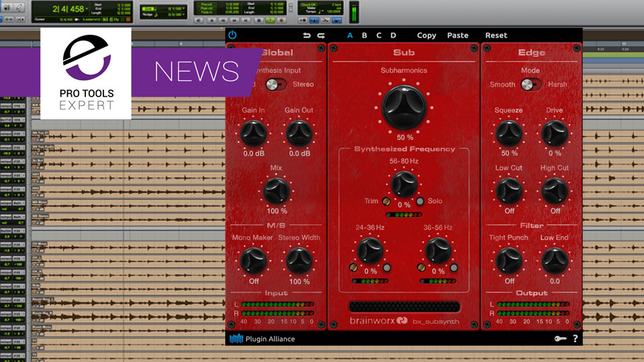The image size is (644, 362).
Task: Click the Low Cut knob
Action: point(509,191)
